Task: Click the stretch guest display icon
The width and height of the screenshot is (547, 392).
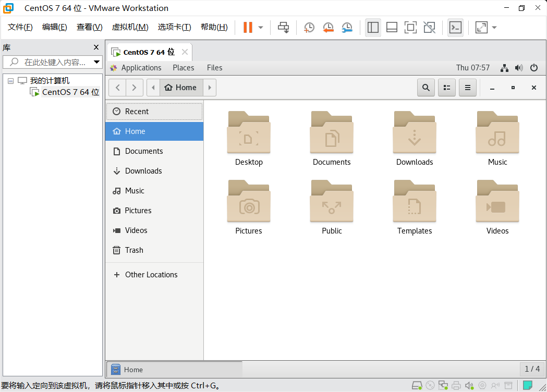Action: [481, 27]
